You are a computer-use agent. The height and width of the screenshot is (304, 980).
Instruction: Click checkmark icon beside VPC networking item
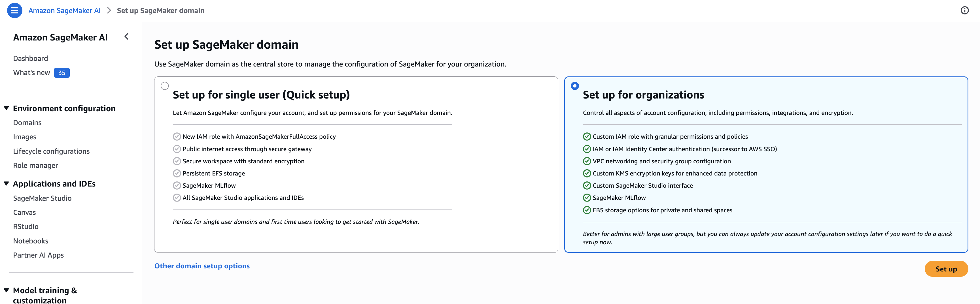point(587,161)
